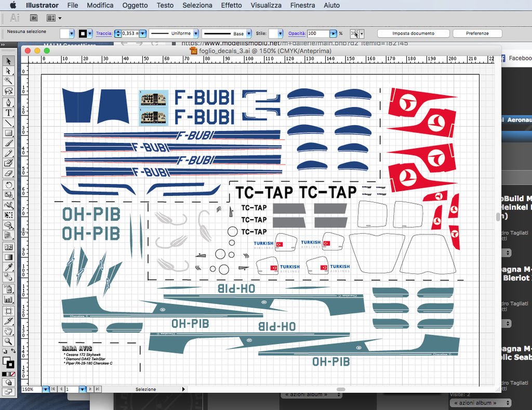
Task: Open the Oggetto menu
Action: click(135, 5)
